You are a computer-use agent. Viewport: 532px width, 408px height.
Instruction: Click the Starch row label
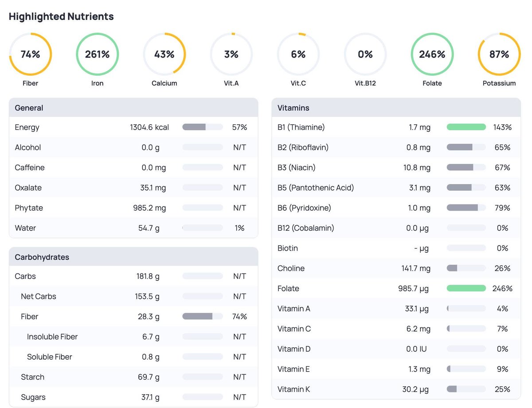(x=33, y=377)
